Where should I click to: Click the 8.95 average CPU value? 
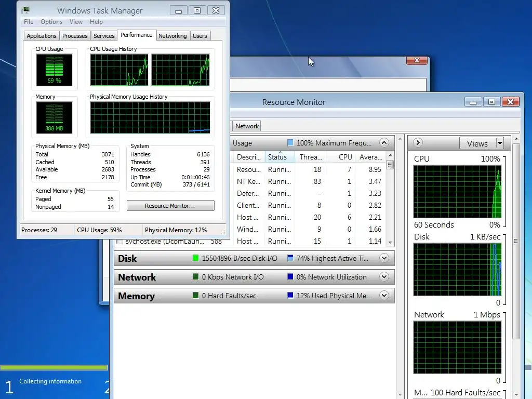click(x=375, y=169)
